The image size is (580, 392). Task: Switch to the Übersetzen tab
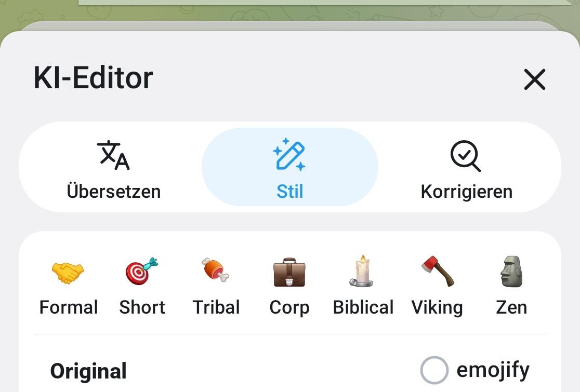click(113, 191)
